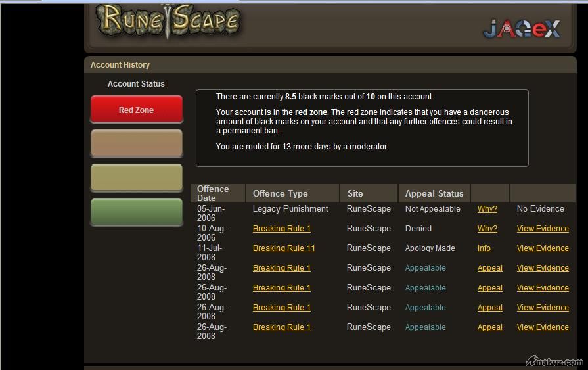Click the Site column header
588x370 pixels.
[369, 193]
